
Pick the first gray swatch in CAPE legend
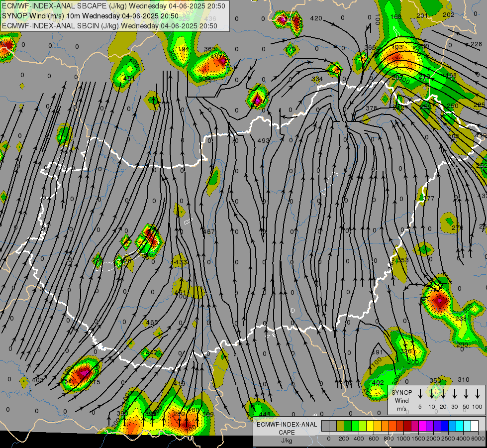pos(325,426)
